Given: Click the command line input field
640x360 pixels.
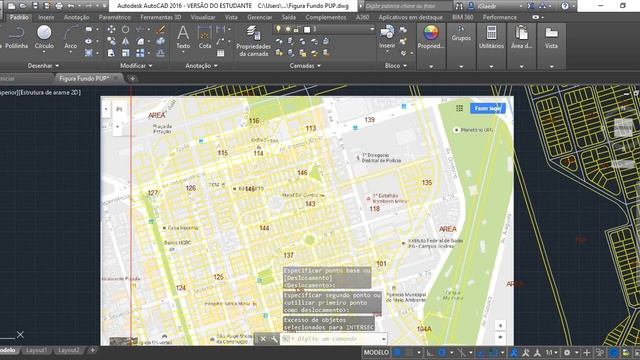Looking at the screenshot, I should pyautogui.click(x=333, y=339).
